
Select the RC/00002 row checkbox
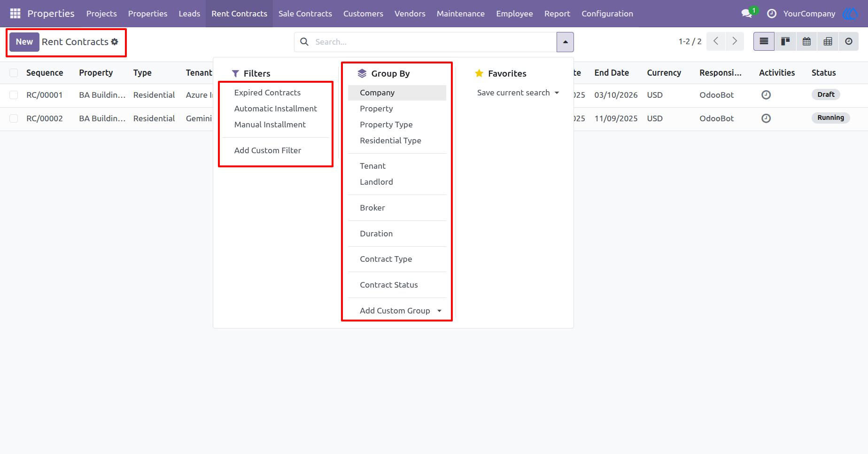14,118
